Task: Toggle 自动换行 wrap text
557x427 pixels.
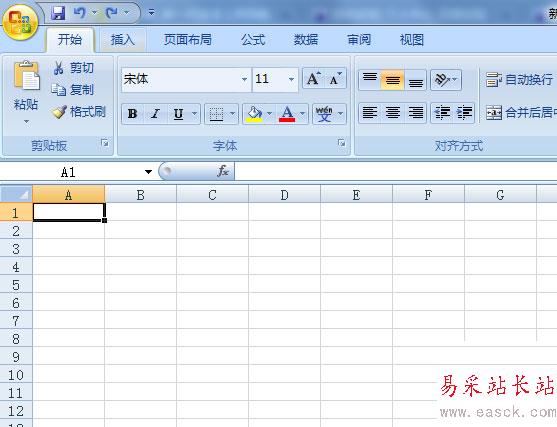Action: [x=520, y=80]
